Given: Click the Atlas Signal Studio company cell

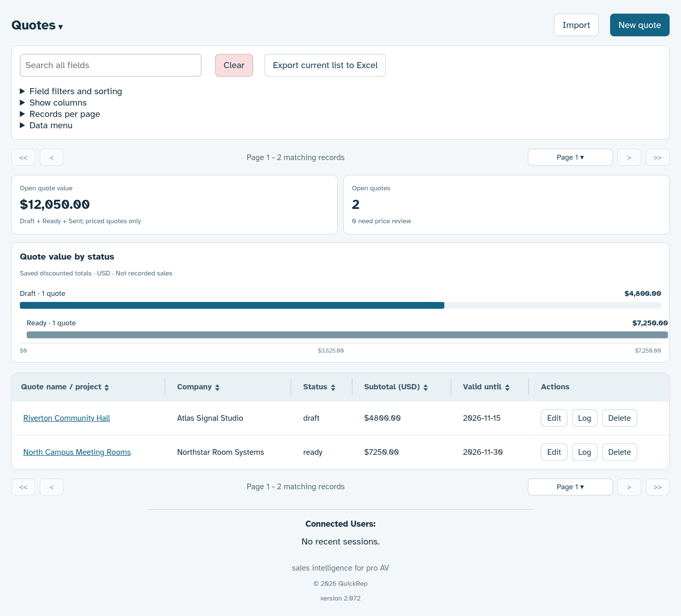Looking at the screenshot, I should click(x=210, y=418).
